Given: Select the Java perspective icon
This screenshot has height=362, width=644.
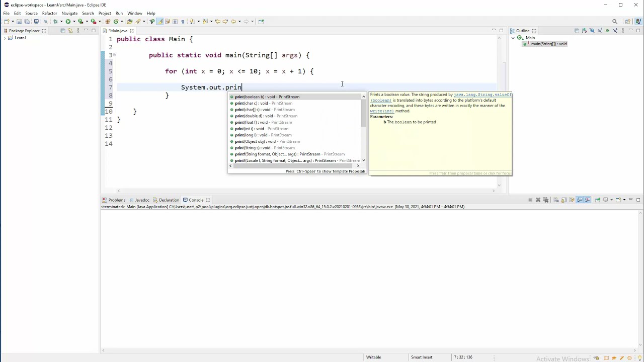Looking at the screenshot, I should point(638,21).
